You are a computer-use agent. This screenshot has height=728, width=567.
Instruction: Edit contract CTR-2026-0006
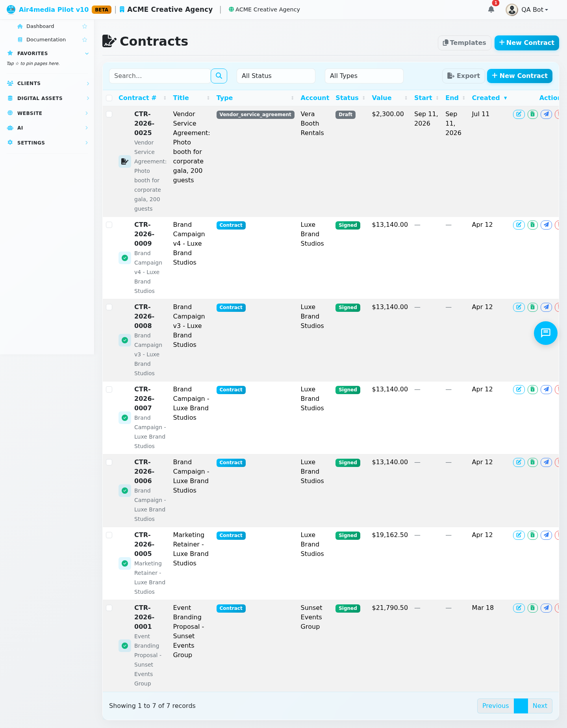pyautogui.click(x=519, y=462)
